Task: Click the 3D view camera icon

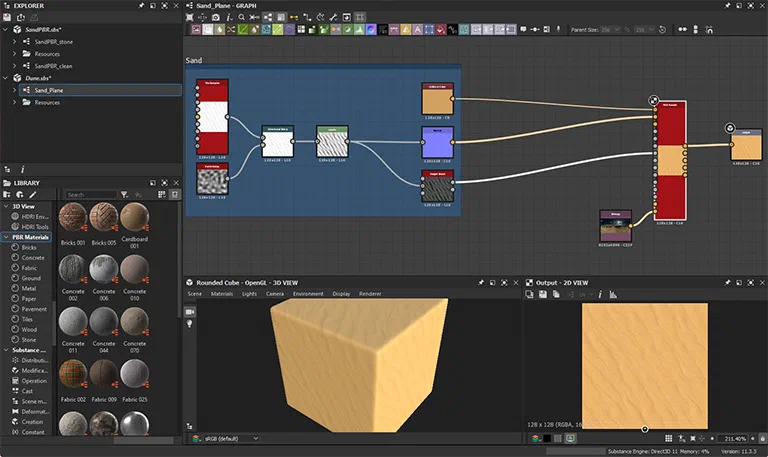Action: tap(190, 312)
